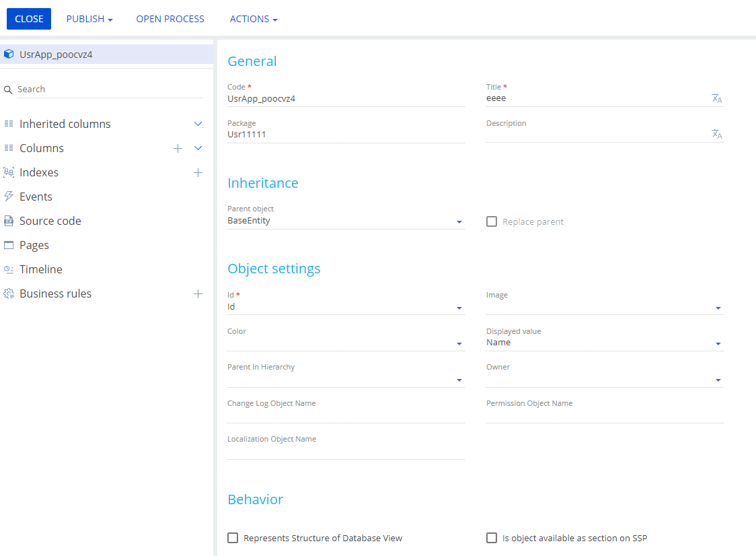Open the Parent object dropdown

pyautogui.click(x=459, y=221)
